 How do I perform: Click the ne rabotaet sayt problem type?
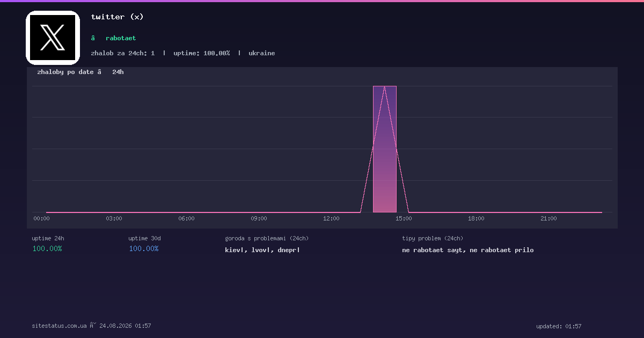(x=434, y=250)
